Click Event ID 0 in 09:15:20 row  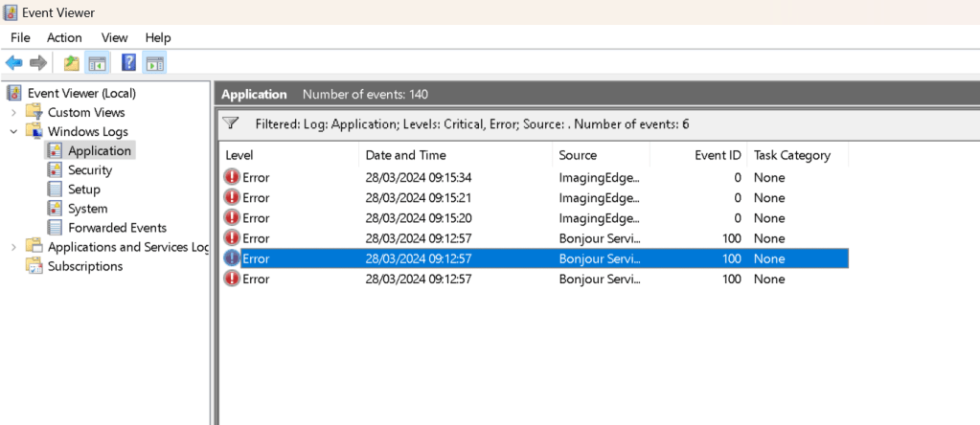pyautogui.click(x=739, y=218)
